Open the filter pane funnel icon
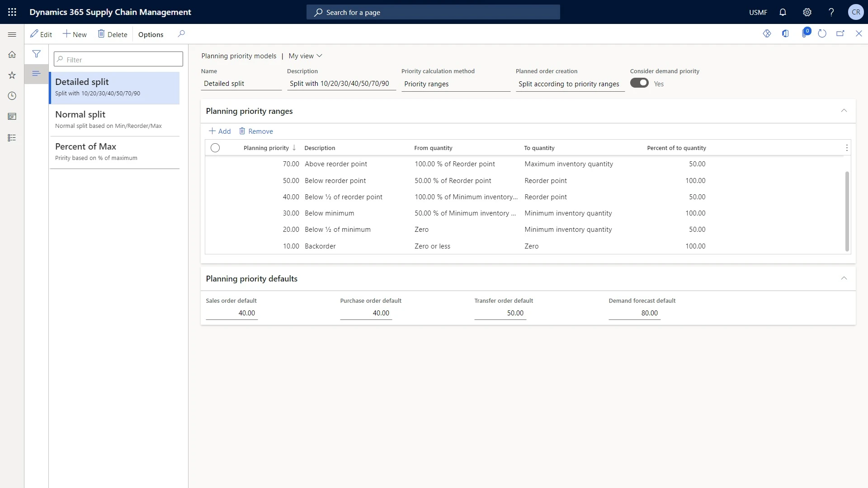 36,54
